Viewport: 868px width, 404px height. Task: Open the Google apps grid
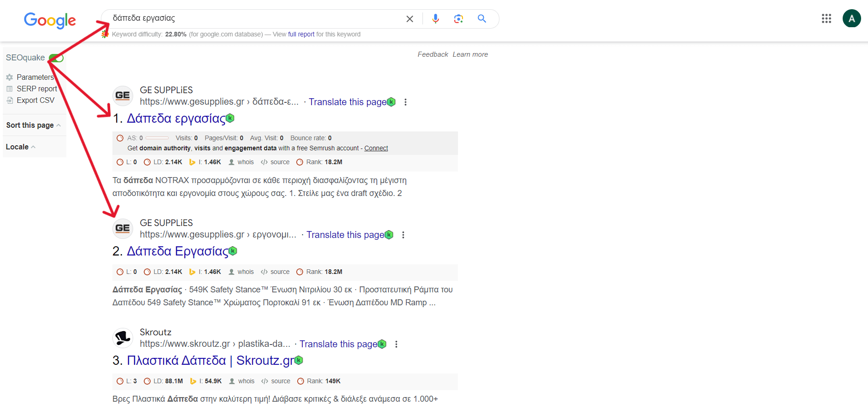(x=827, y=18)
